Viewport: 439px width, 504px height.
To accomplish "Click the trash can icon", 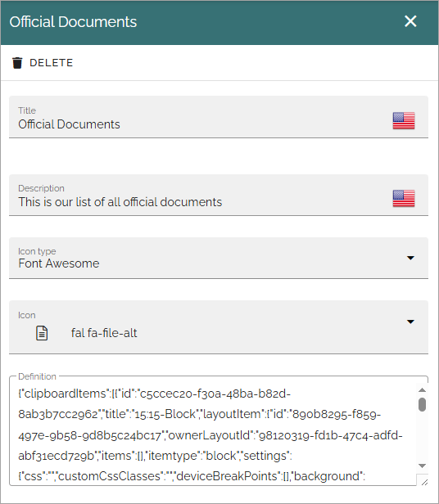I will (x=17, y=63).
